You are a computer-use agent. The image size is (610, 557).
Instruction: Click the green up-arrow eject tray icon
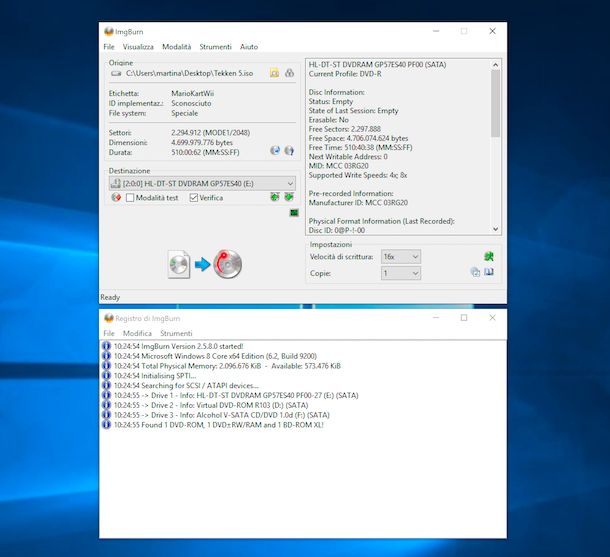(275, 197)
